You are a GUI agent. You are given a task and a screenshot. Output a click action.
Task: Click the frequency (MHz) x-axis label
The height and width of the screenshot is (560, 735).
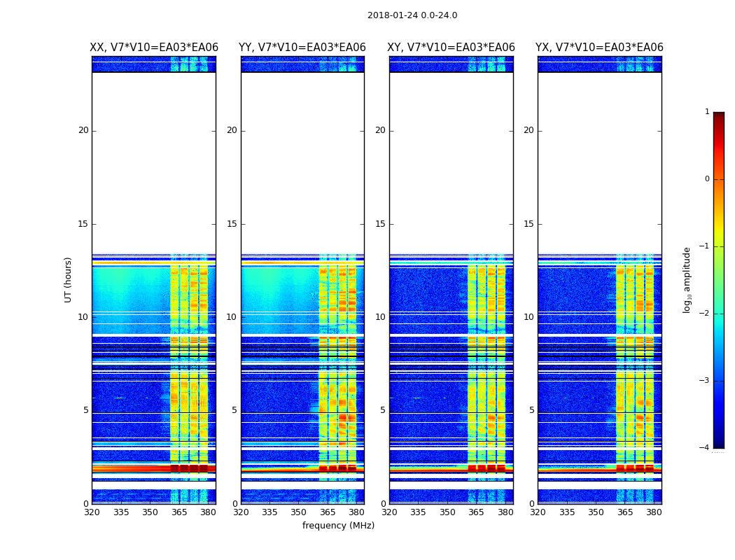click(x=338, y=526)
